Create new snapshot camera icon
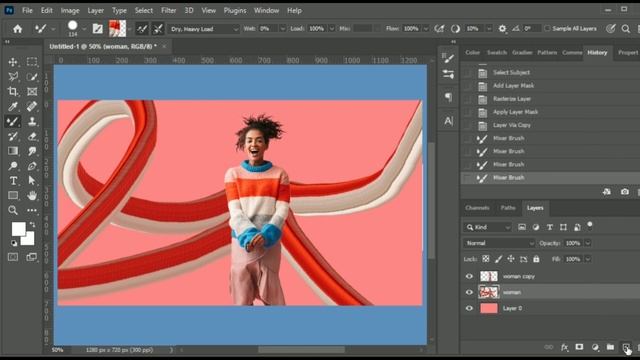Screen dimensions: 640x360 click(624, 191)
